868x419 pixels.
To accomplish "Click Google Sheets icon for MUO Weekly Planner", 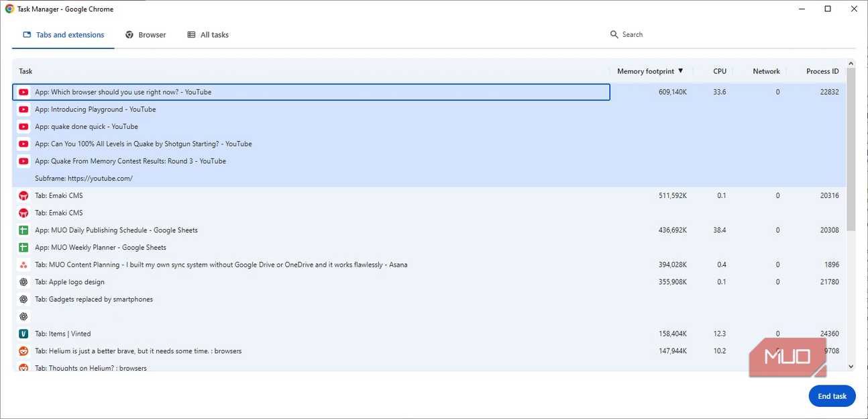I will pos(23,248).
